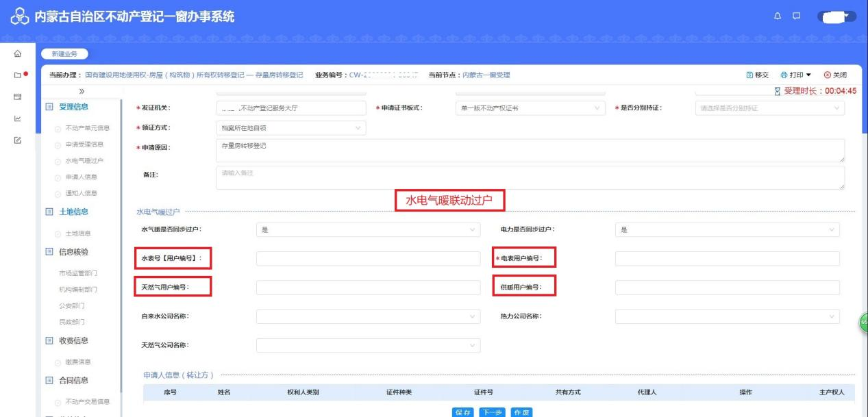Click the 供暖用户编号 input field
This screenshot has width=868, height=417.
click(727, 288)
